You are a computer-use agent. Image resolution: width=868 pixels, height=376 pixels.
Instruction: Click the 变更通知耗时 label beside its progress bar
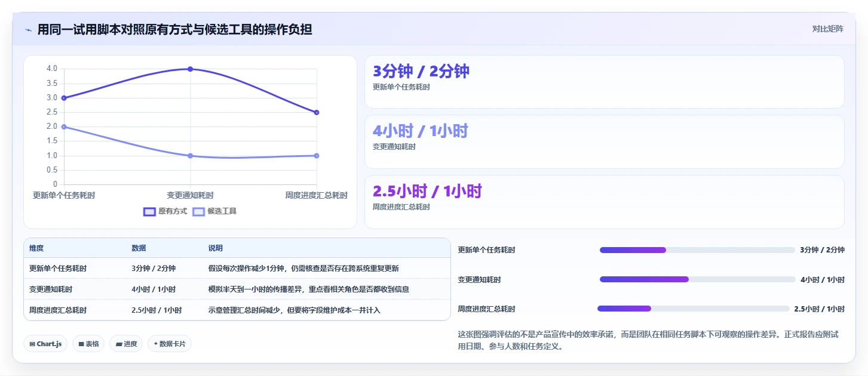479,279
